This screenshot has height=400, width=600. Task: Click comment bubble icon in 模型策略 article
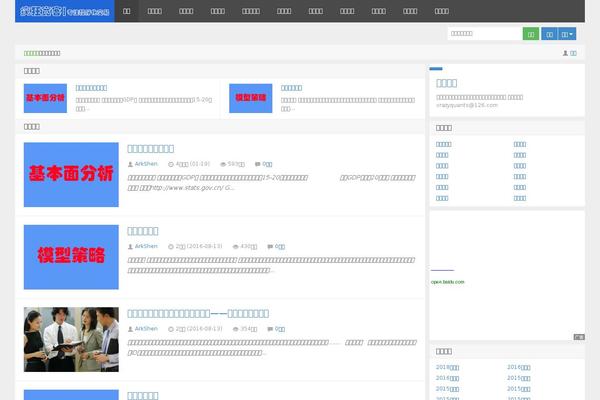(270, 247)
